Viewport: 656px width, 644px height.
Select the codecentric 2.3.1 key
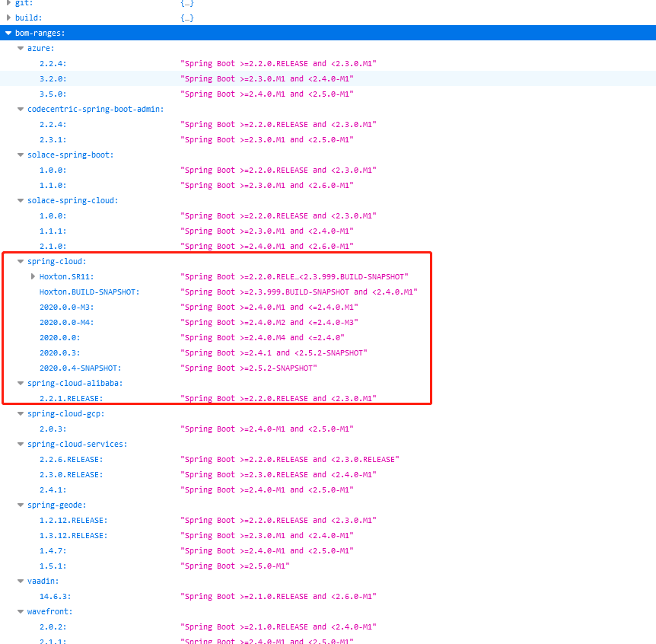pyautogui.click(x=53, y=140)
